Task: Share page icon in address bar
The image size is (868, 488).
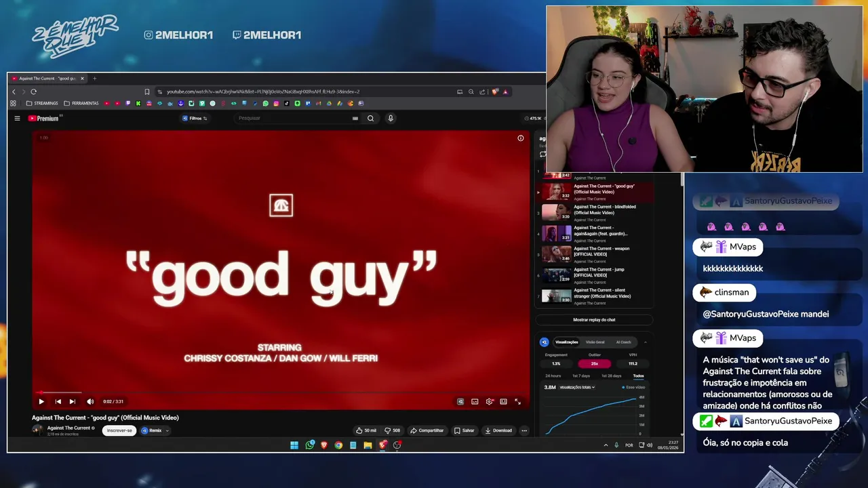Action: (x=482, y=91)
